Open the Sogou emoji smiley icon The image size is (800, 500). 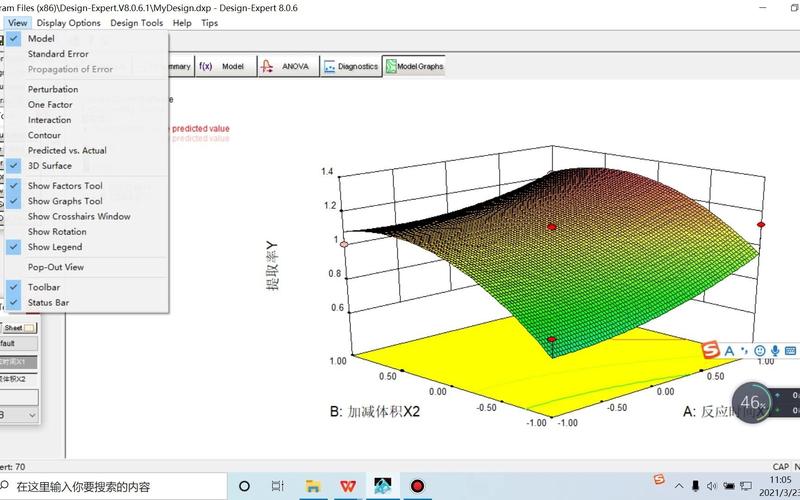tap(760, 350)
